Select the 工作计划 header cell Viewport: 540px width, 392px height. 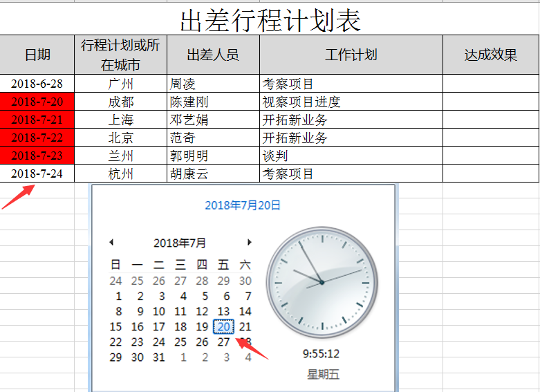(351, 55)
